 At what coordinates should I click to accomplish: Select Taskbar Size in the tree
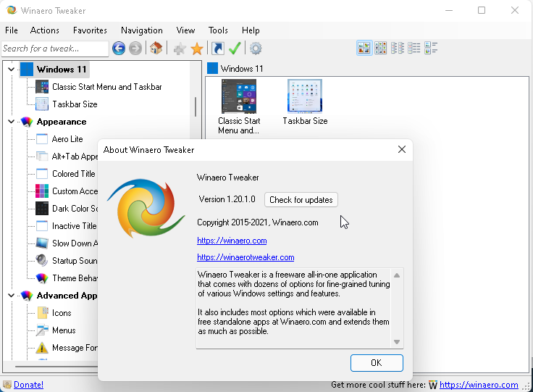[x=75, y=104]
